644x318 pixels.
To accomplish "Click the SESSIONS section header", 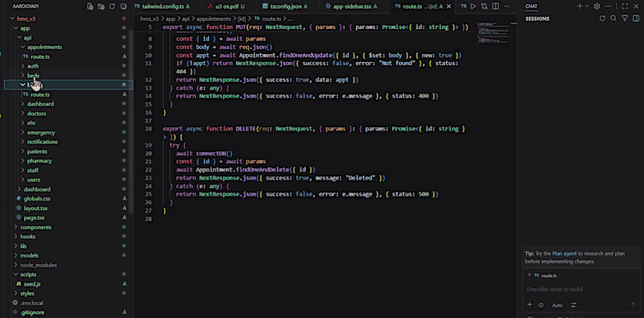I will (x=537, y=19).
